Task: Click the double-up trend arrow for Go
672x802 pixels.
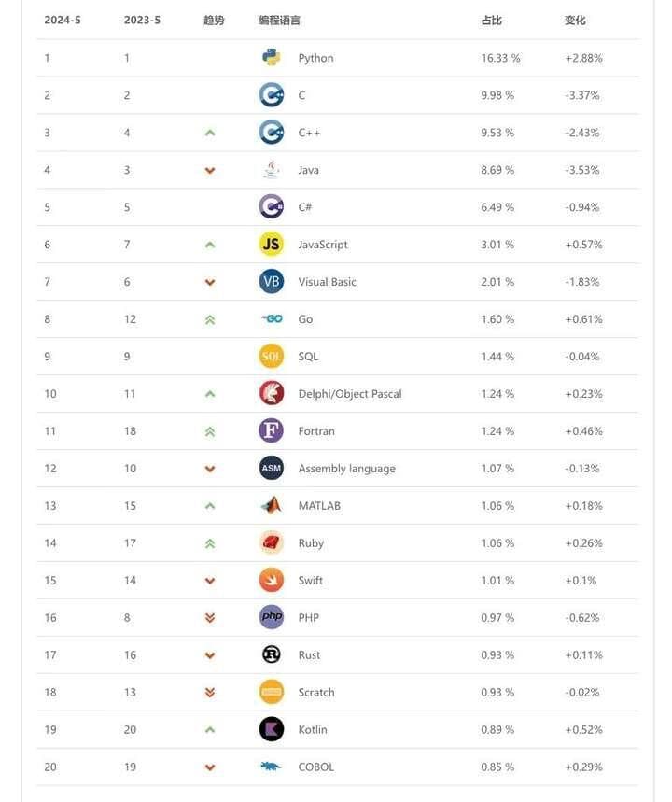Action: click(210, 320)
